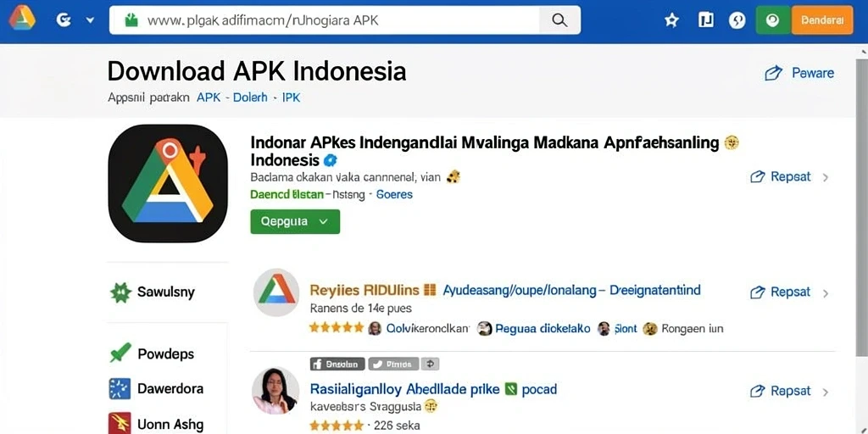Click the emoji after kavesbsrs Sraggusla
The image size is (868, 434).
pyautogui.click(x=431, y=407)
